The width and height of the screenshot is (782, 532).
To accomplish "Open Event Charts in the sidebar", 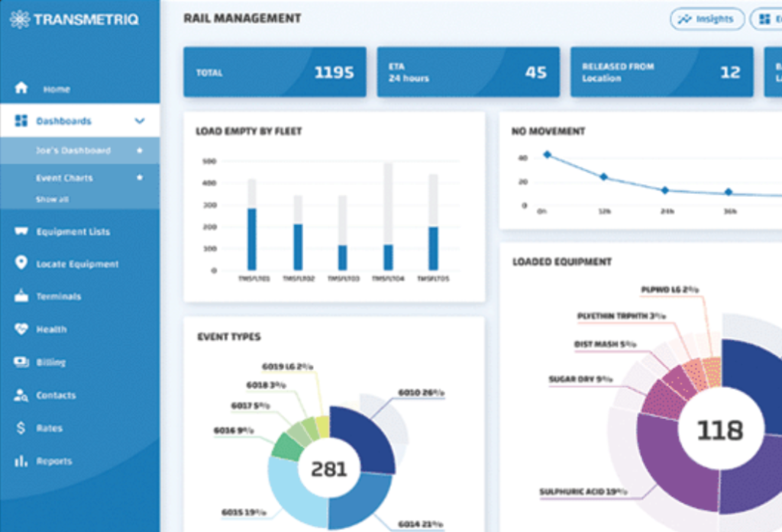I will click(x=64, y=178).
